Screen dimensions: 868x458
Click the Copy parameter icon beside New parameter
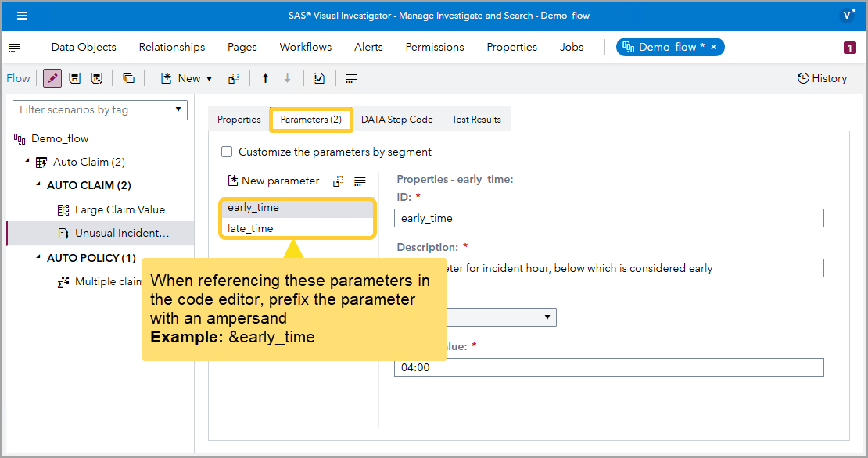(338, 181)
